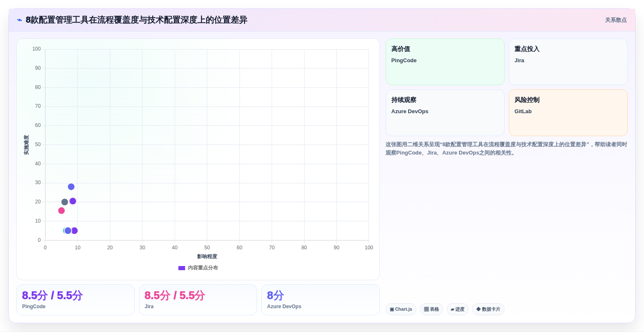Viewport: 644px width, 332px height.
Task: Open the 风险控制 GitLab quadrant card
Action: pos(568,113)
